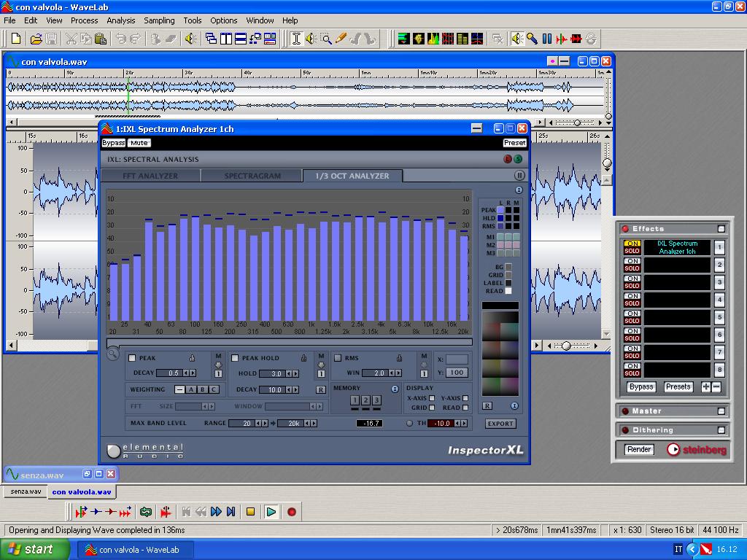Click the Render button
The height and width of the screenshot is (560, 747).
tap(639, 449)
